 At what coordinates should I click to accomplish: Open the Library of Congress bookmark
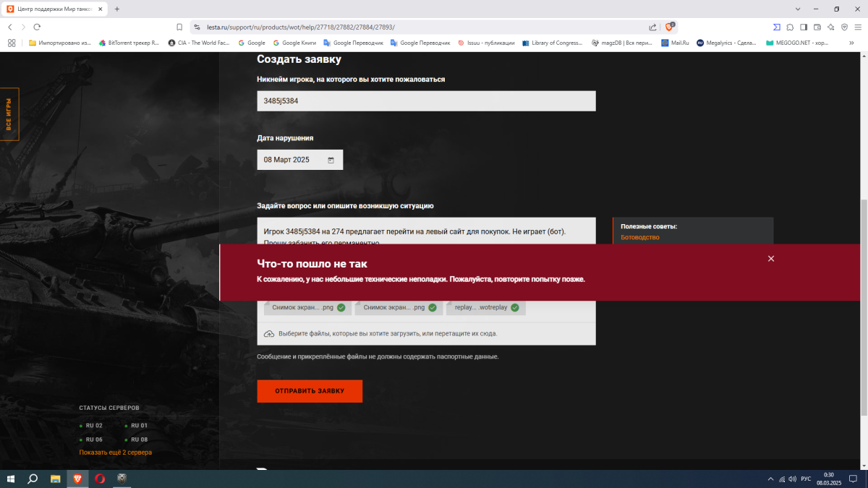tap(552, 43)
